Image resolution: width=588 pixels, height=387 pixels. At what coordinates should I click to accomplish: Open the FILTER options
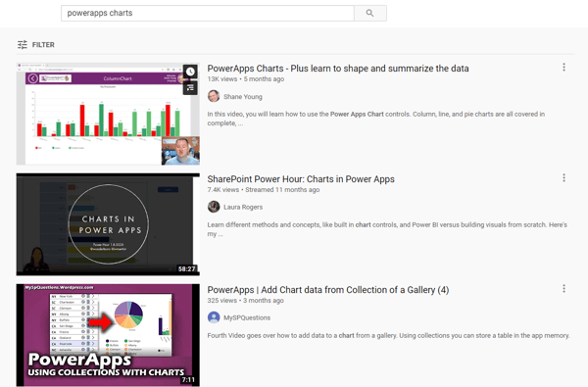click(x=36, y=45)
